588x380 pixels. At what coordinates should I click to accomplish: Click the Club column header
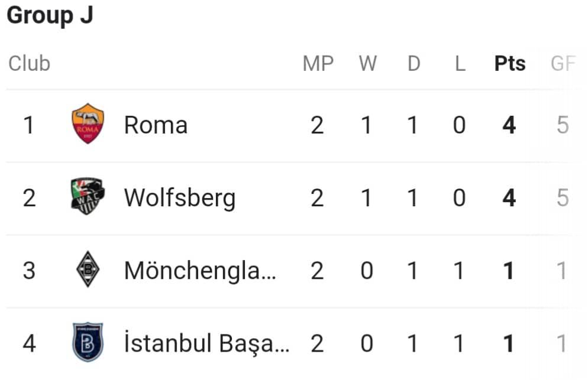tap(29, 63)
